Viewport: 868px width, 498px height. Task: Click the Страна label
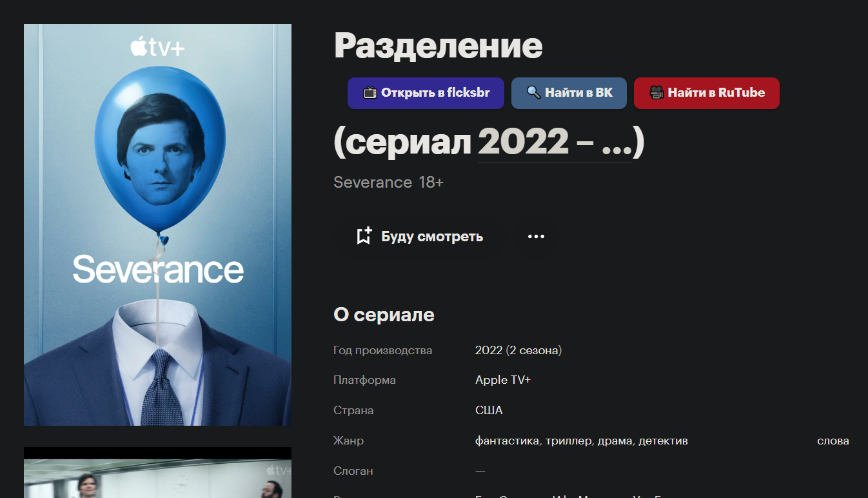pos(353,410)
